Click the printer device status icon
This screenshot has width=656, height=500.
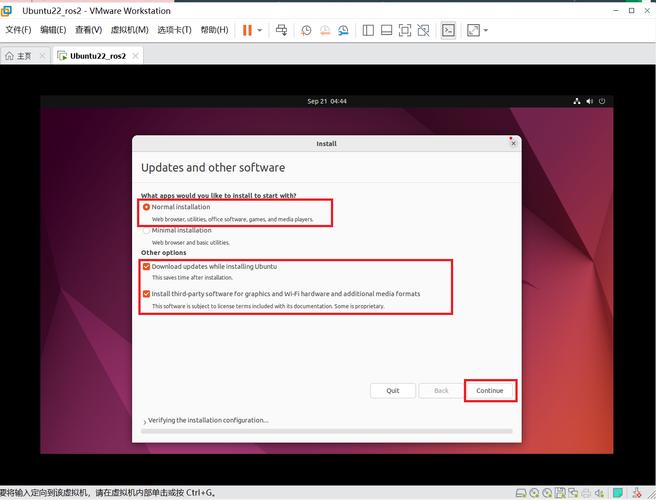[586, 493]
